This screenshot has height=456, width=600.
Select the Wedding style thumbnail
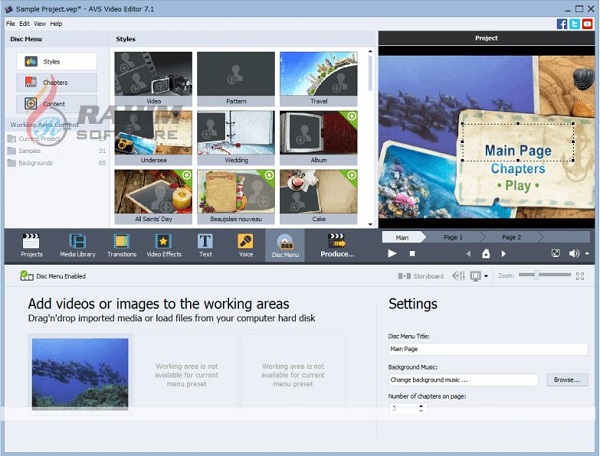click(x=237, y=136)
